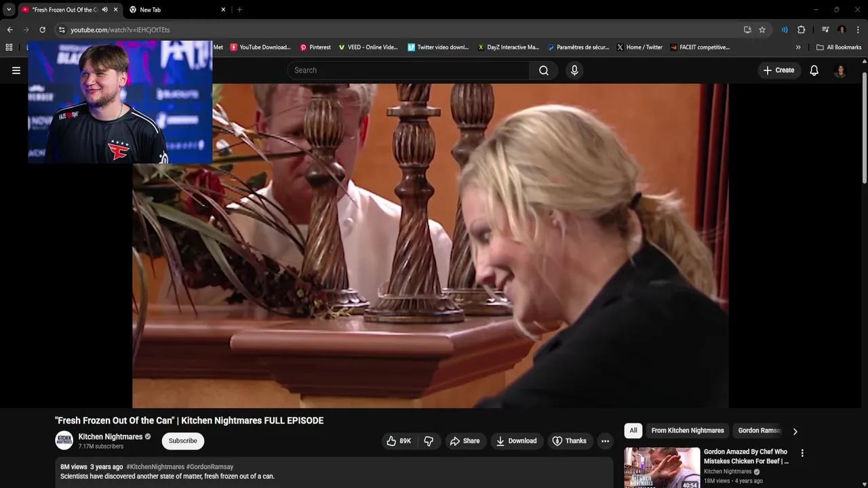Open Chrome profile avatar
The image size is (868, 488).
(842, 30)
